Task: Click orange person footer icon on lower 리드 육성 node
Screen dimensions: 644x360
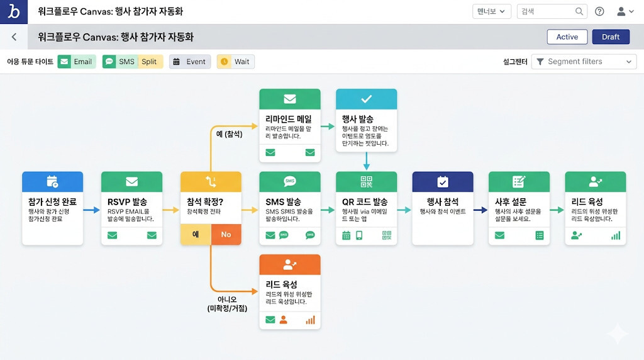Action: (284, 320)
